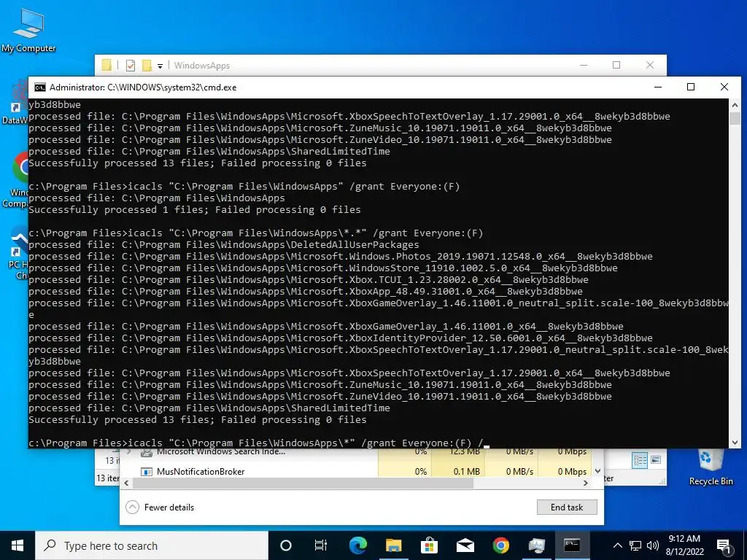Open the Recycle Bin on desktop
747x560 pixels.
(711, 467)
